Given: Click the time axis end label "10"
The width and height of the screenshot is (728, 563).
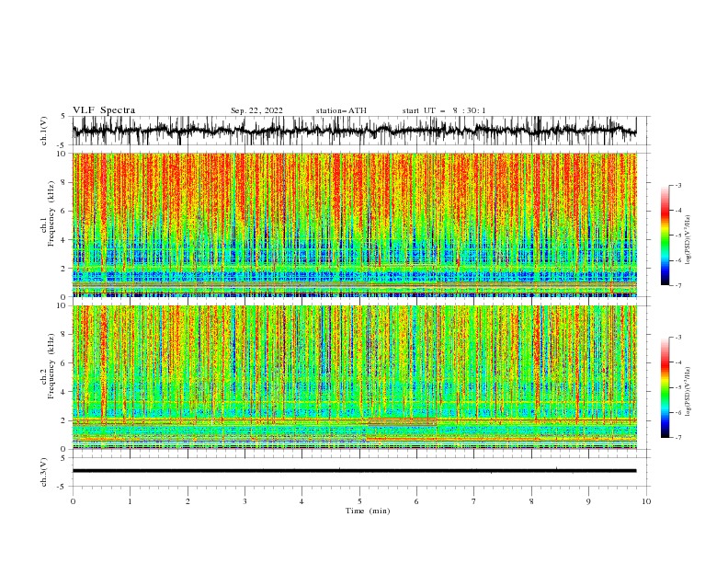Looking at the screenshot, I should tap(646, 501).
